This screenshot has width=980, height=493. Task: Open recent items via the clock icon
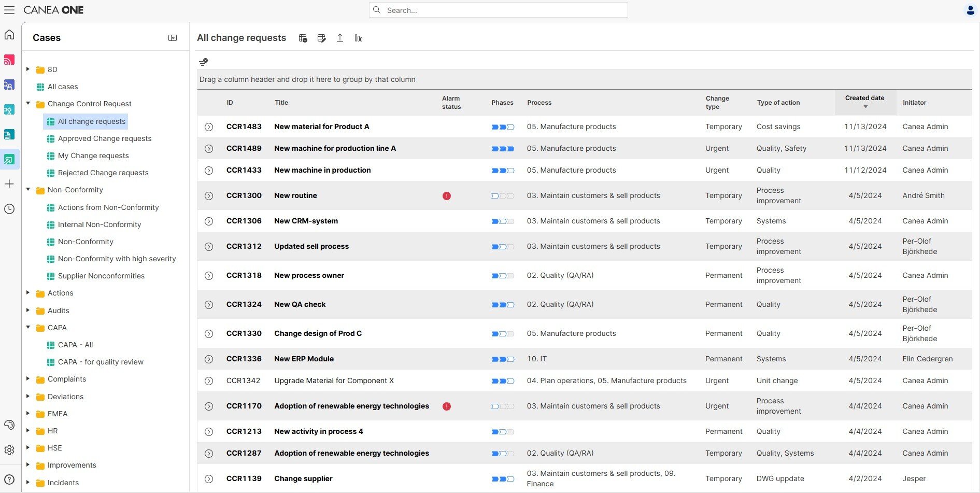click(x=9, y=209)
